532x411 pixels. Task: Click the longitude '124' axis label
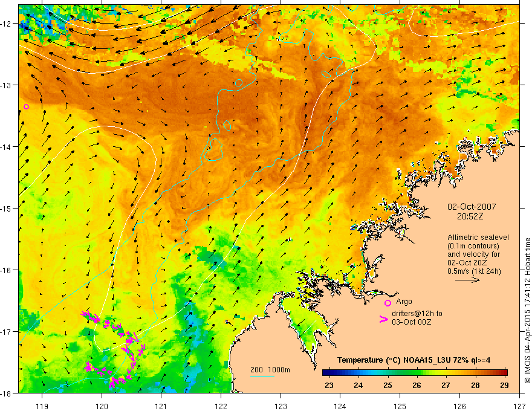point(340,406)
